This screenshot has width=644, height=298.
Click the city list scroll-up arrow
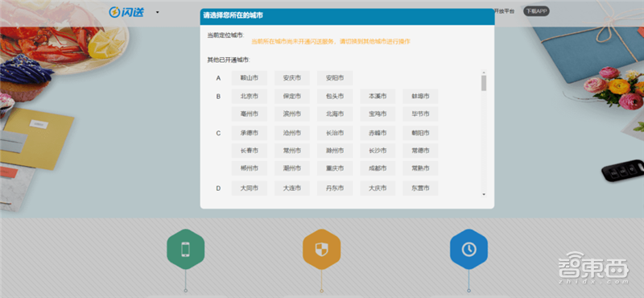pyautogui.click(x=484, y=72)
